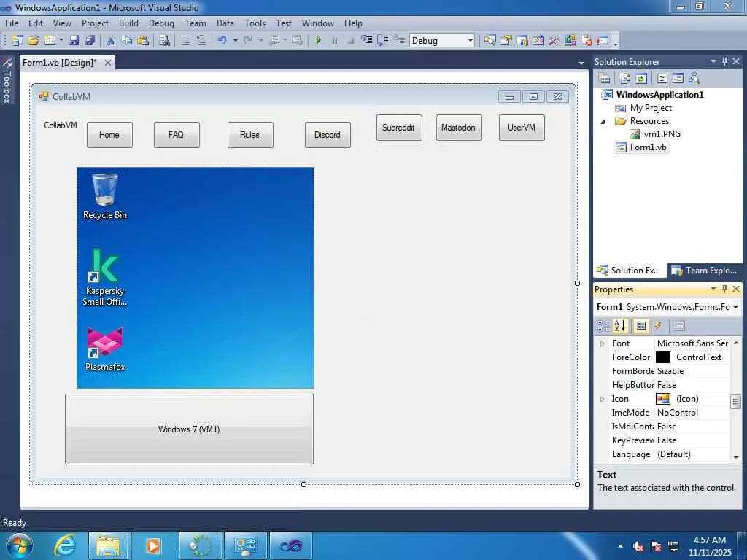The image size is (747, 560).
Task: Click the Save floppy disk icon
Action: coord(74,41)
